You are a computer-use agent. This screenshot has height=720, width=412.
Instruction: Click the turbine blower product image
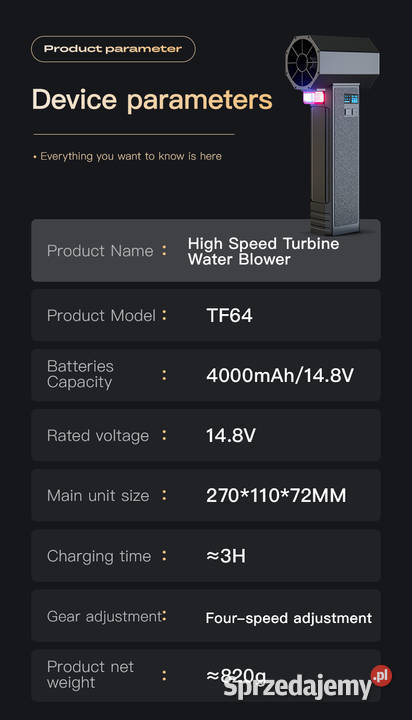(x=333, y=135)
